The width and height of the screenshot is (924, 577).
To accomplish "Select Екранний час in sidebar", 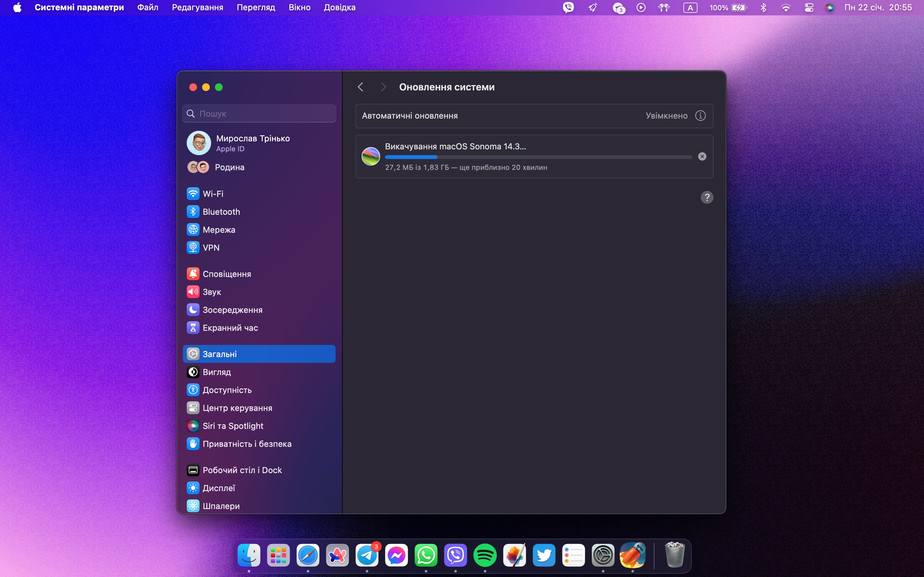I will click(x=230, y=328).
